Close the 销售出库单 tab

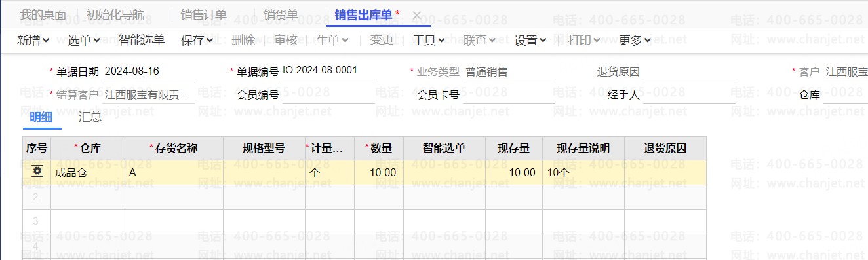click(x=416, y=15)
